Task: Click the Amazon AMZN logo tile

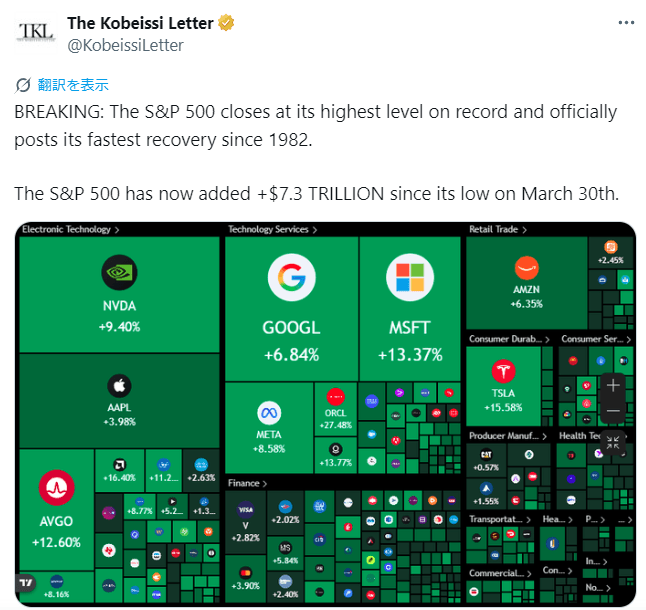Action: [526, 268]
